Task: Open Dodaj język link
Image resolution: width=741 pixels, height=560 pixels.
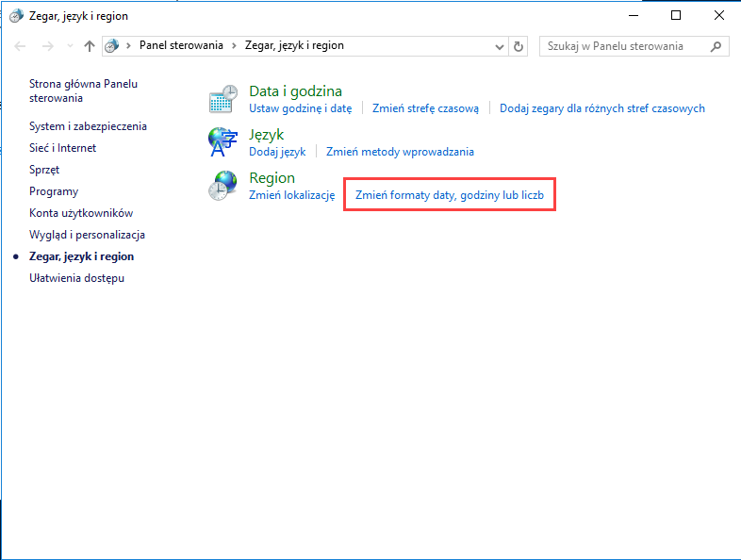Action: 277,152
